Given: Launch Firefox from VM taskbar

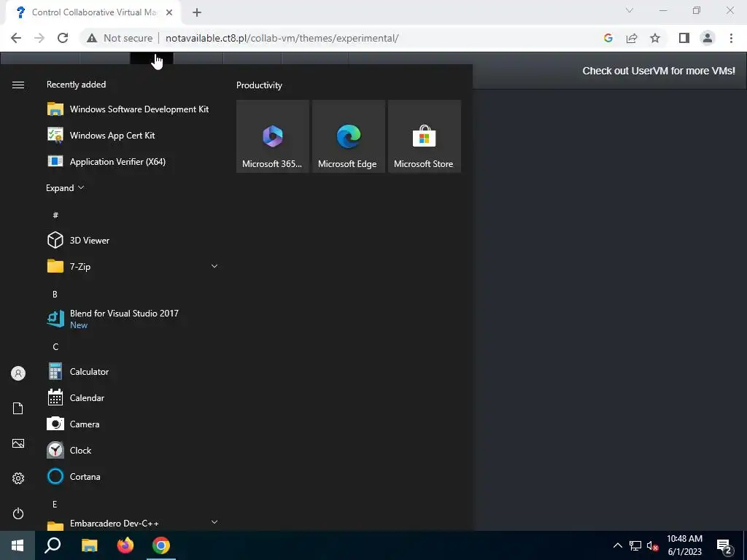Looking at the screenshot, I should pos(125,545).
